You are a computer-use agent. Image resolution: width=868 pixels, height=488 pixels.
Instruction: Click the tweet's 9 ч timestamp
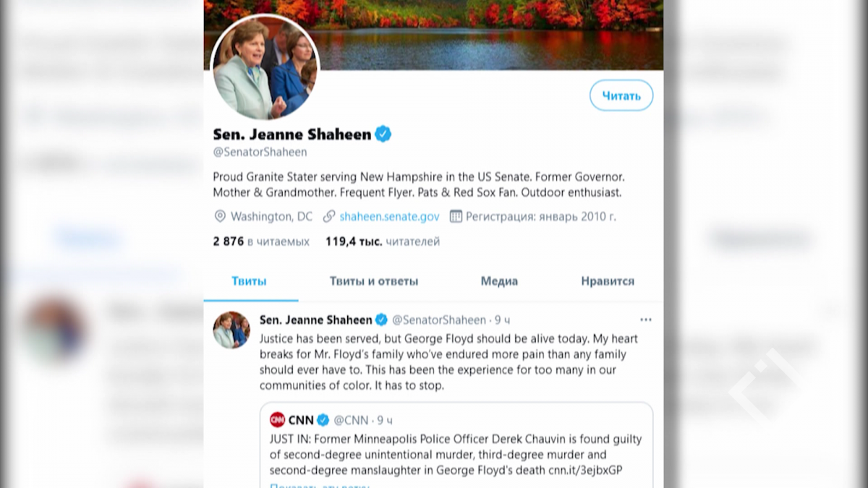(x=503, y=320)
